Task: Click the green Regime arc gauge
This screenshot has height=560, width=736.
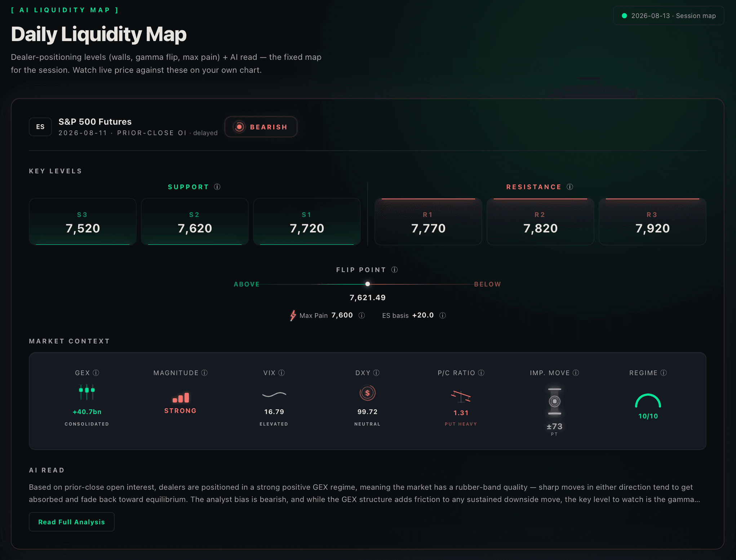Action: (648, 400)
